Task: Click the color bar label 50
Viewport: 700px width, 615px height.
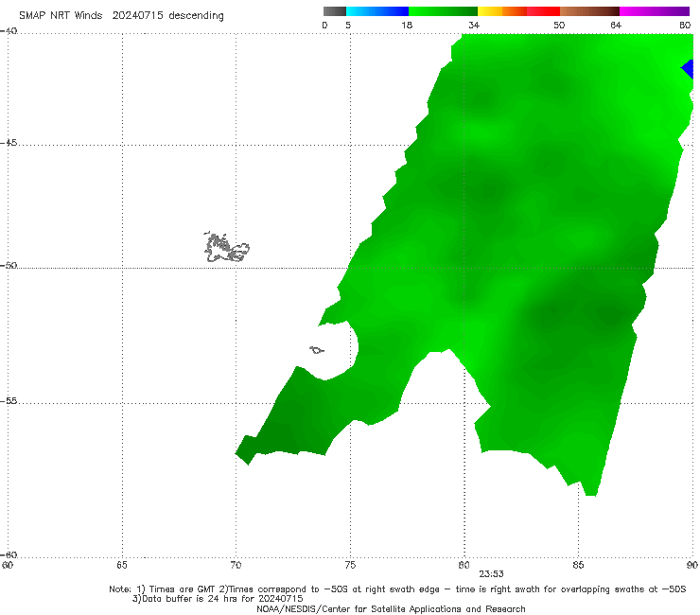Action: tap(559, 25)
